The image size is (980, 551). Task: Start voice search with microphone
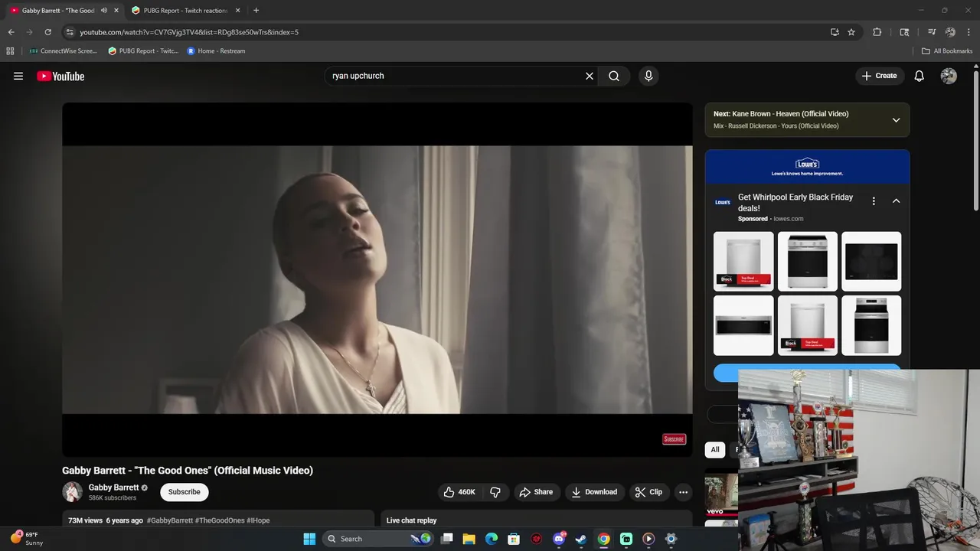pyautogui.click(x=648, y=76)
